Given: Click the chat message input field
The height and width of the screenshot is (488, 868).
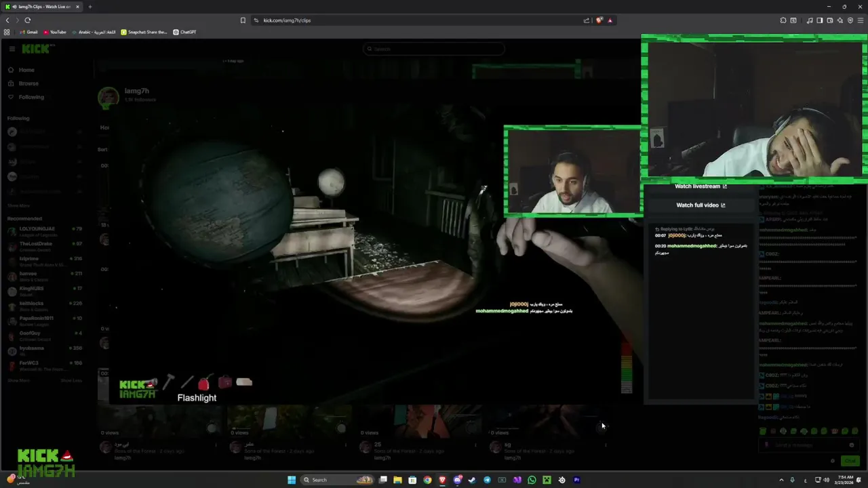Looking at the screenshot, I should 808,445.
